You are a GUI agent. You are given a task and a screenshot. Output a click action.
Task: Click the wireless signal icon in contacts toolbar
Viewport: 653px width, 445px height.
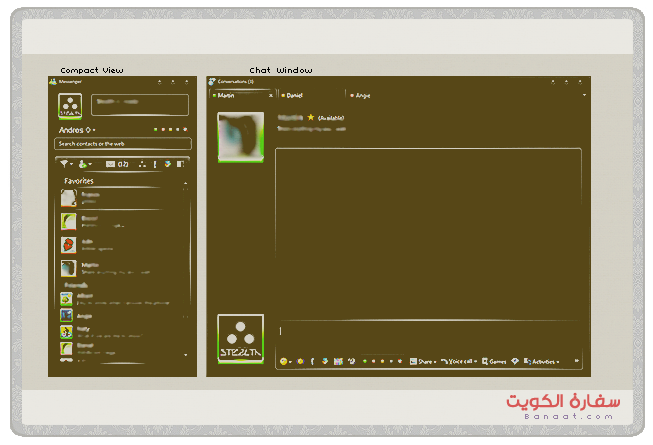[64, 164]
